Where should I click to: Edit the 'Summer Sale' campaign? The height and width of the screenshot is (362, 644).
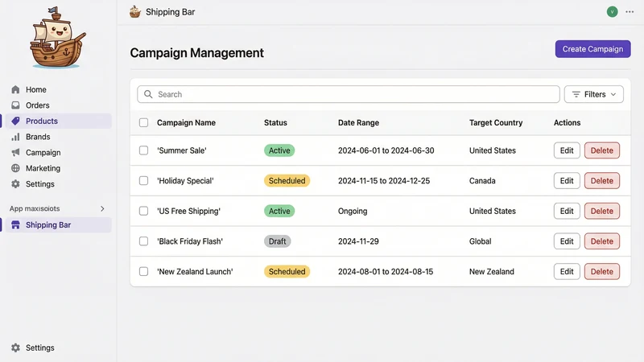(x=567, y=150)
